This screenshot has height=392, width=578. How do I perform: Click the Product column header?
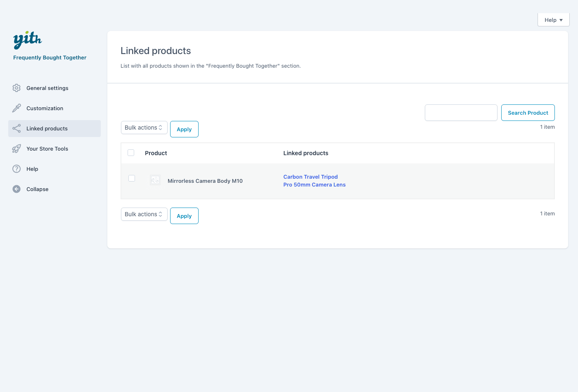coord(156,153)
